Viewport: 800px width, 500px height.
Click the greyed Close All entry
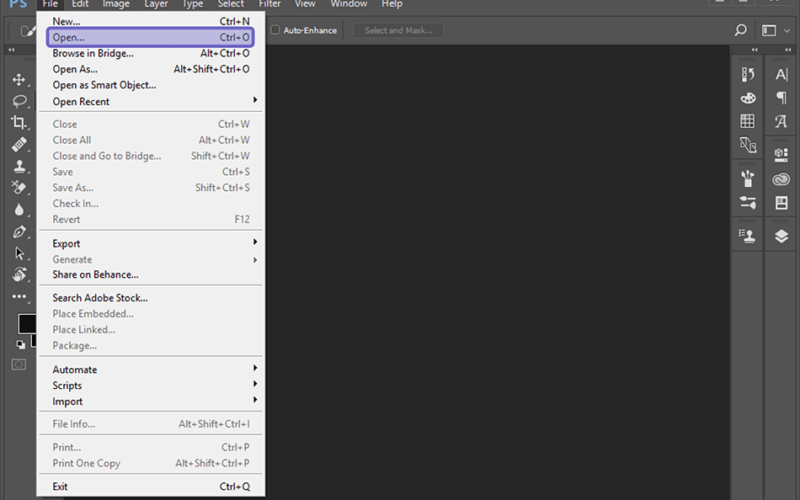151,140
